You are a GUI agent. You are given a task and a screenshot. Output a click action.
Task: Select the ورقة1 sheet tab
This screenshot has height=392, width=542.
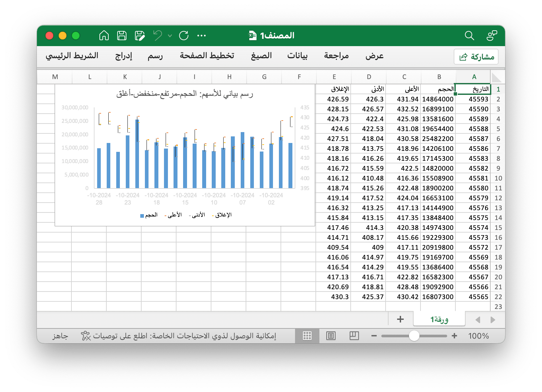point(439,319)
